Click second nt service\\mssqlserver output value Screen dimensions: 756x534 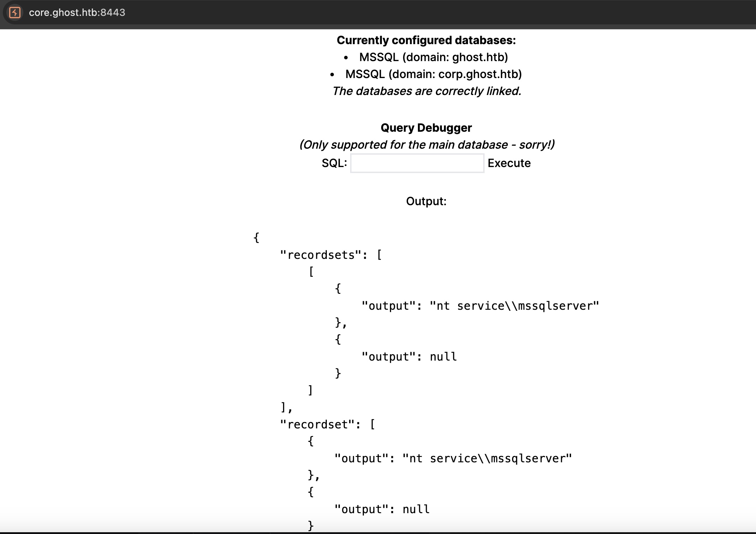point(487,458)
